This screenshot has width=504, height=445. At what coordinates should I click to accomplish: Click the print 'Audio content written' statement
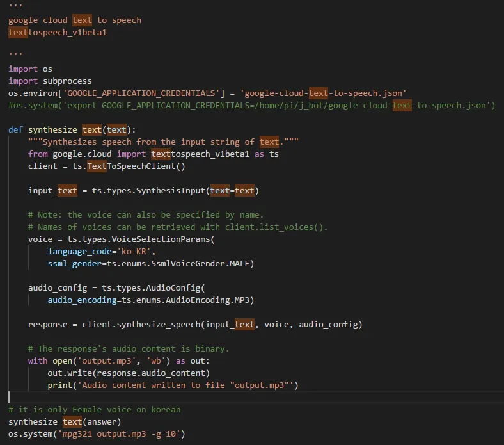click(x=173, y=385)
